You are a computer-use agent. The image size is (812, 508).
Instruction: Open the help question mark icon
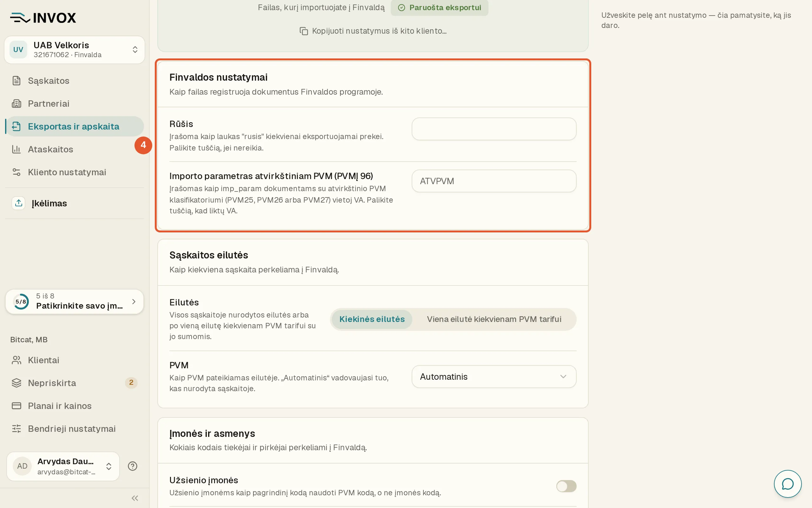click(x=133, y=466)
